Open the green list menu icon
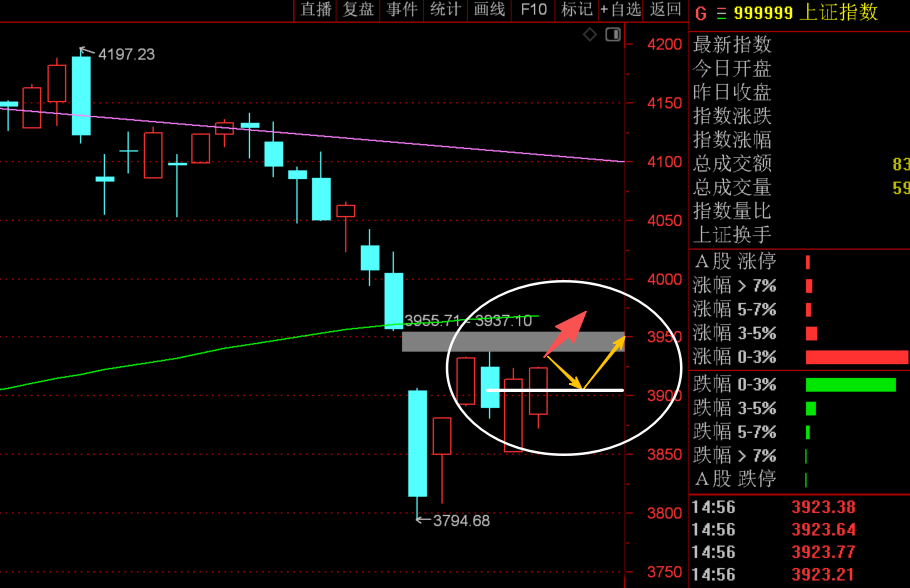This screenshot has width=910, height=588. [721, 13]
